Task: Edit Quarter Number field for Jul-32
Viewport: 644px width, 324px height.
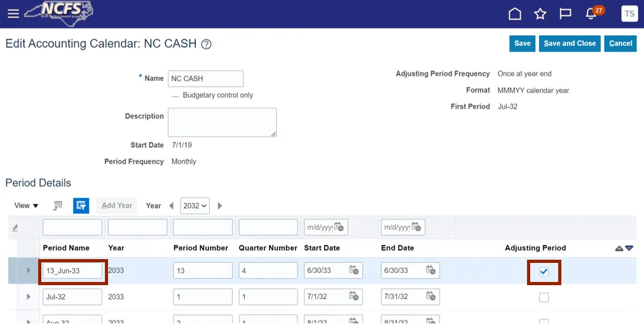Action: (268, 297)
